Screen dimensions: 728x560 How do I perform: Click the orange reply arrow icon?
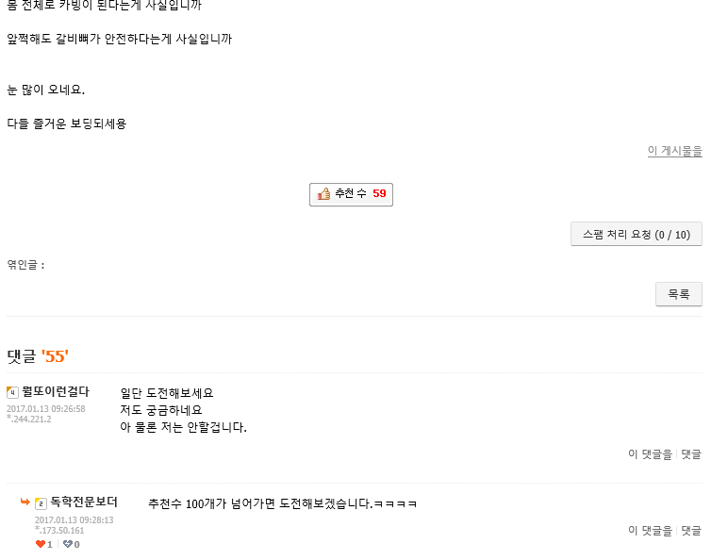[25, 502]
